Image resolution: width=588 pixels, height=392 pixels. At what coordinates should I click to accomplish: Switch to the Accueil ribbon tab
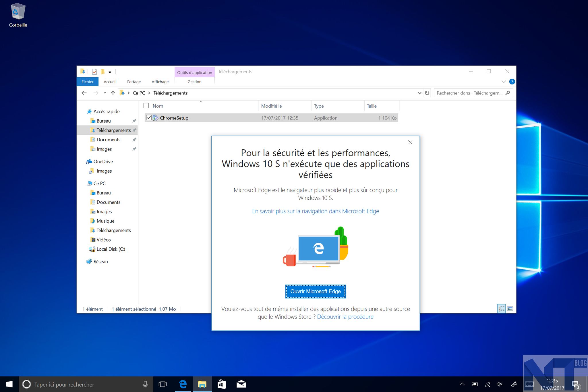coord(110,82)
